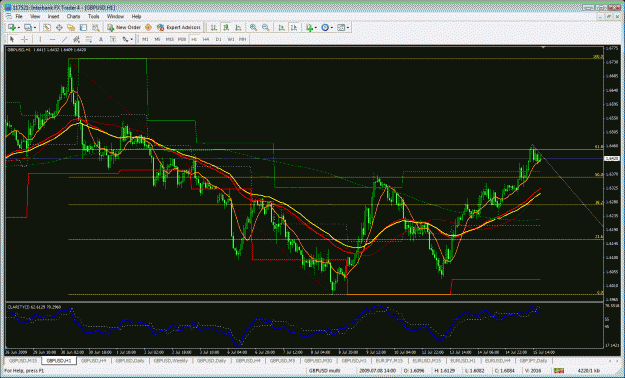Select the Text Label (T) tool
This screenshot has height=378, width=625.
pyautogui.click(x=113, y=39)
